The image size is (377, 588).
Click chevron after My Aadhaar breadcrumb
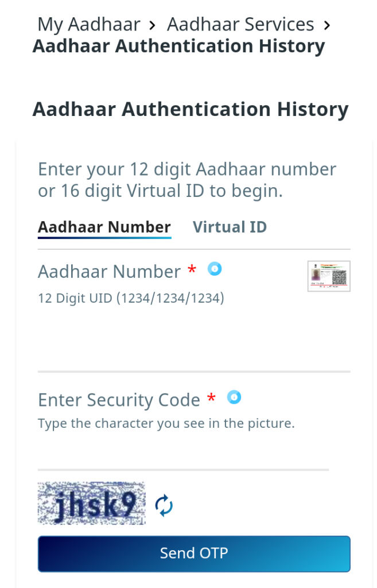tap(151, 25)
